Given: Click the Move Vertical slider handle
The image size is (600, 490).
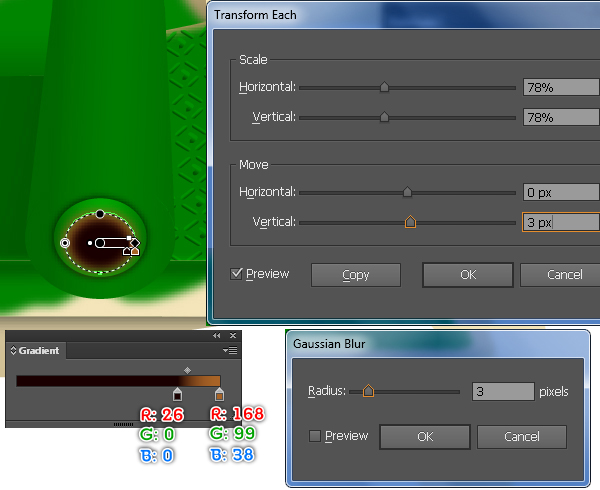Looking at the screenshot, I should point(410,221).
